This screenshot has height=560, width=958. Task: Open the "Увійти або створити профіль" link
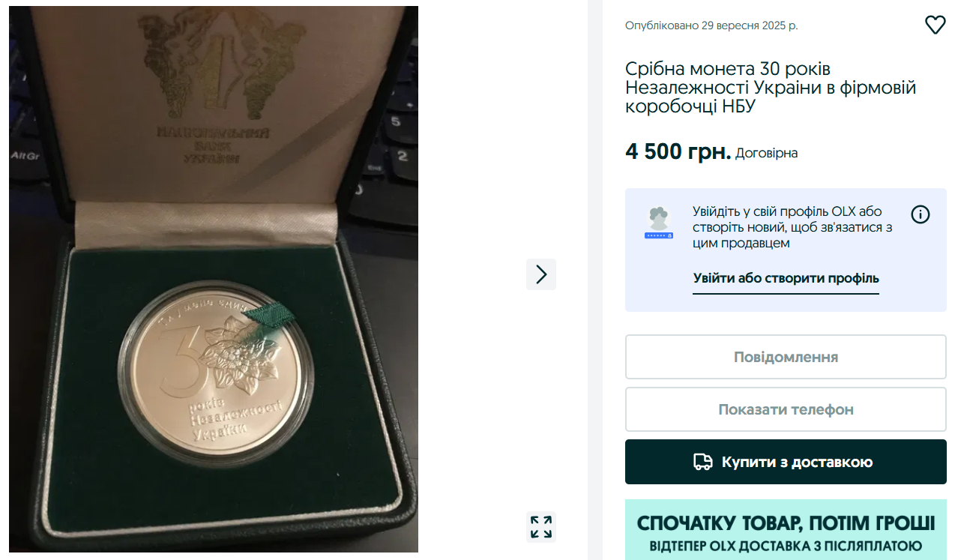[786, 278]
